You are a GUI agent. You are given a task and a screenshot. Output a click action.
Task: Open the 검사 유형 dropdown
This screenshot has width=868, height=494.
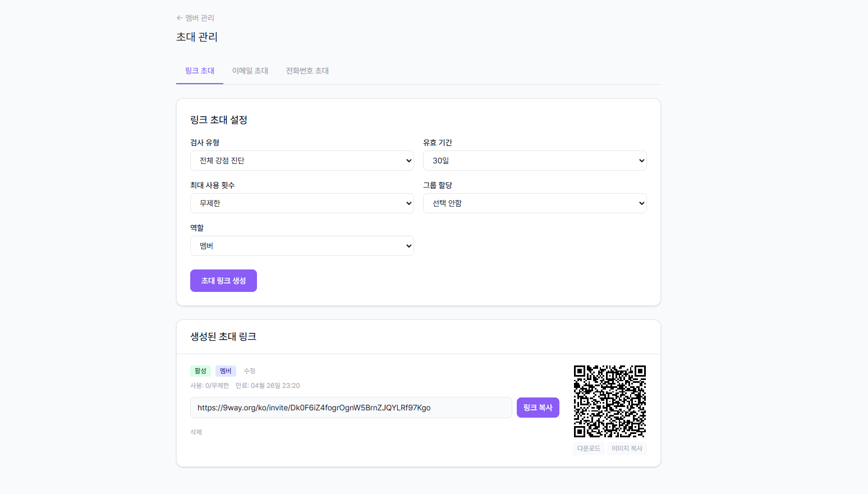tap(302, 160)
